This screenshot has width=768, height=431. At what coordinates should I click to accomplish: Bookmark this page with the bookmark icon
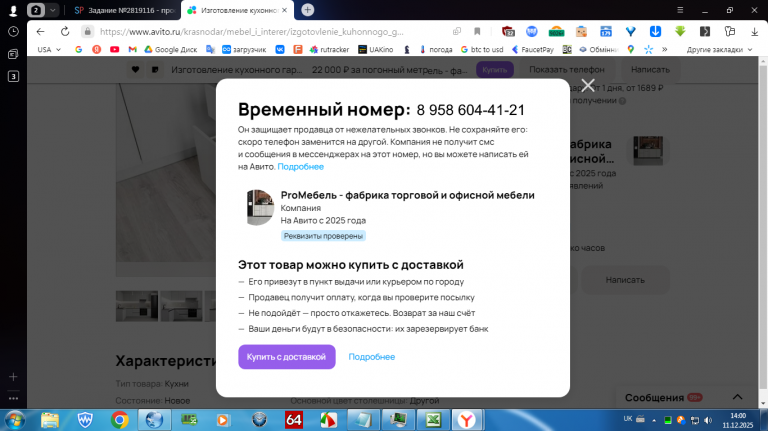(x=477, y=31)
